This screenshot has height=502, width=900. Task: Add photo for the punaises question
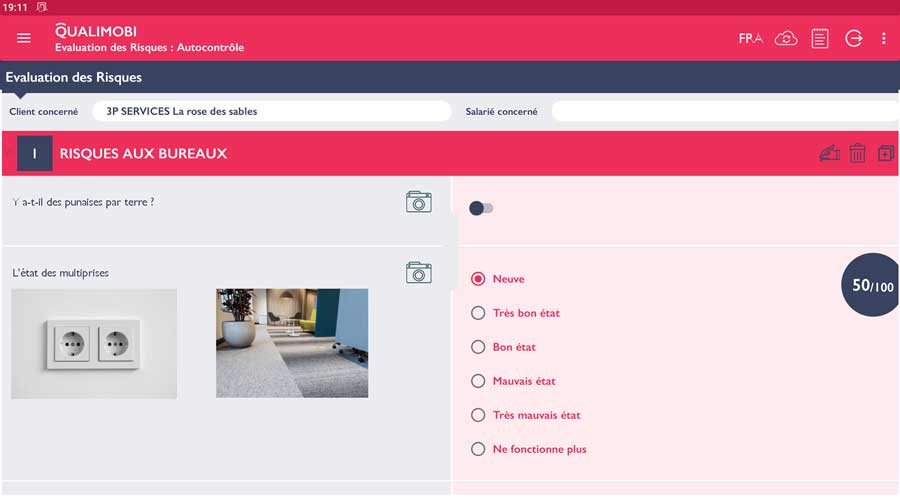pos(418,202)
